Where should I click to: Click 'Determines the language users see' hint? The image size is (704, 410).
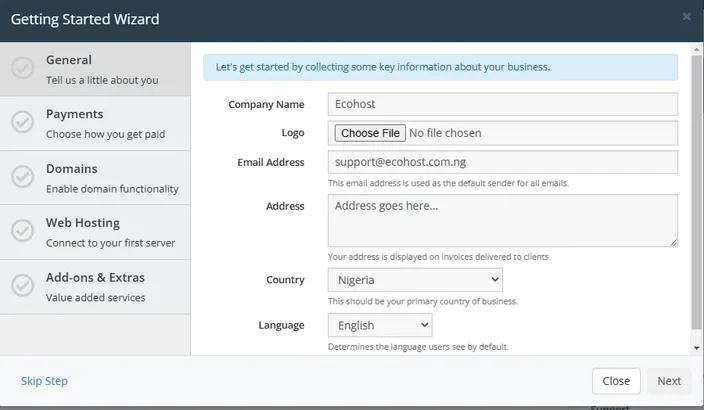click(x=418, y=346)
